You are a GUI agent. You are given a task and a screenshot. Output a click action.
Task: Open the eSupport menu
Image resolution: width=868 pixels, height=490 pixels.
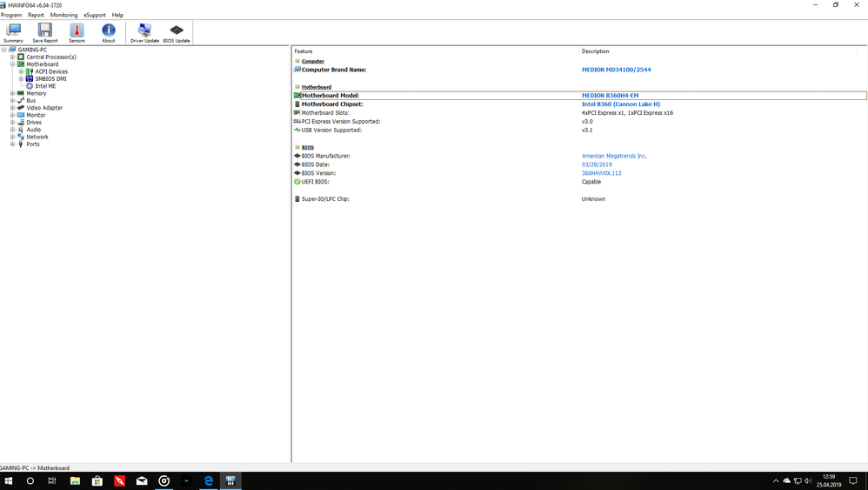click(x=95, y=15)
